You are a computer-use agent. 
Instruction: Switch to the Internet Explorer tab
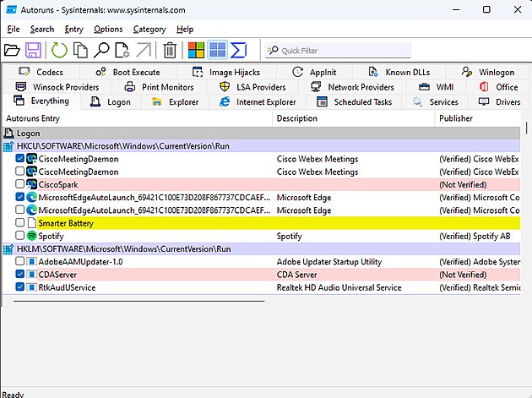pos(258,102)
